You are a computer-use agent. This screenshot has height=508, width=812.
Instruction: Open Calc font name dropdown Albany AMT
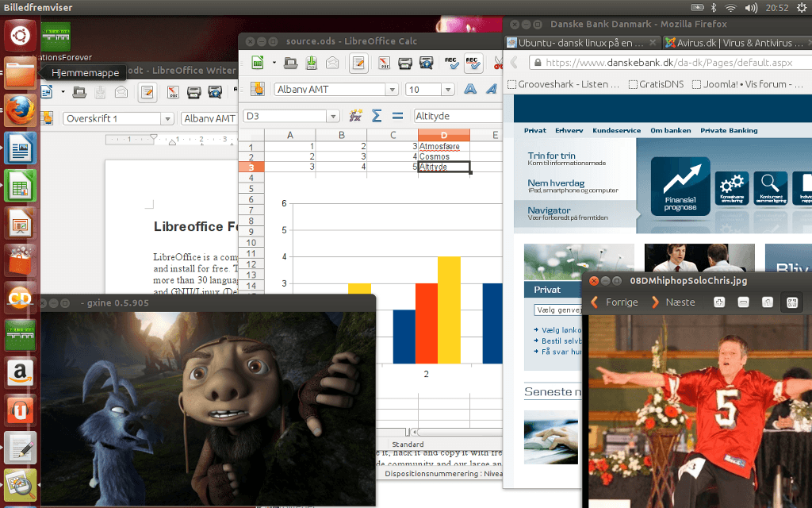[x=392, y=90]
